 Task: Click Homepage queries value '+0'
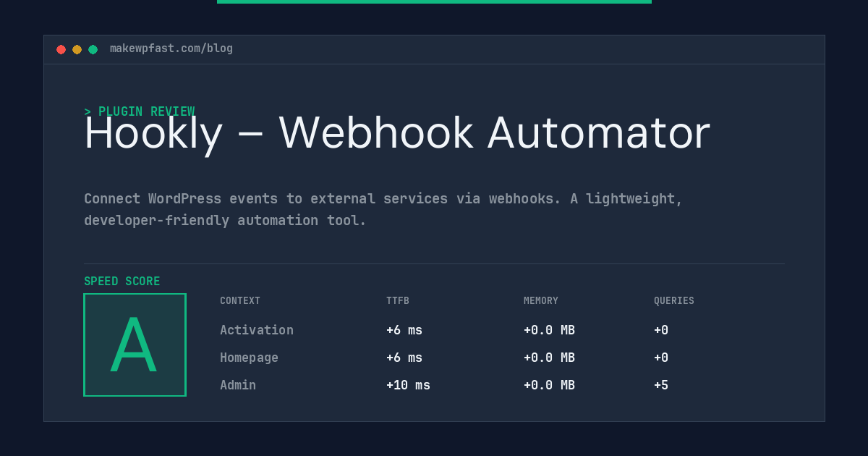pos(661,358)
